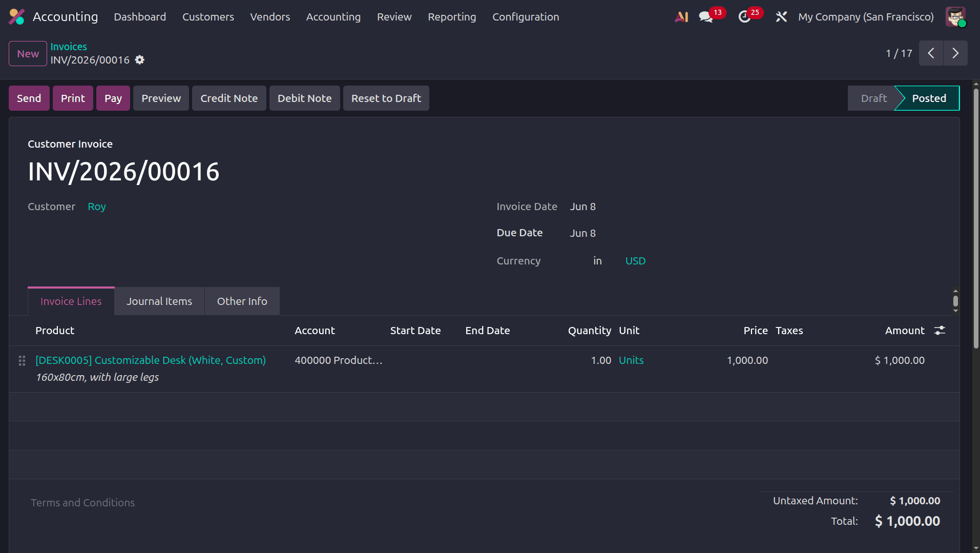Click the Amount column header
Screen dimensions: 980x553
[x=905, y=331]
